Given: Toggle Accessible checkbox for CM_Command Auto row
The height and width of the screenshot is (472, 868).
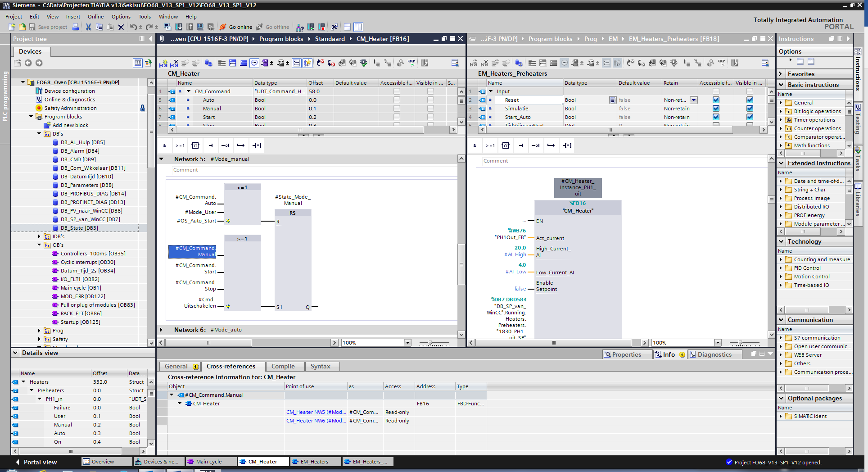Looking at the screenshot, I should (x=397, y=100).
